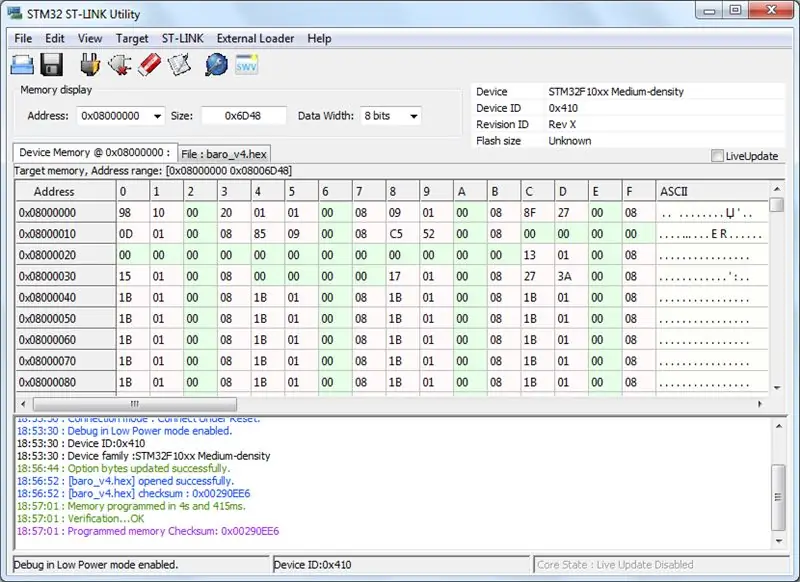Viewport: 800px width, 582px height.
Task: Click status bar text 'Device ID:0x410'
Action: pos(312,565)
